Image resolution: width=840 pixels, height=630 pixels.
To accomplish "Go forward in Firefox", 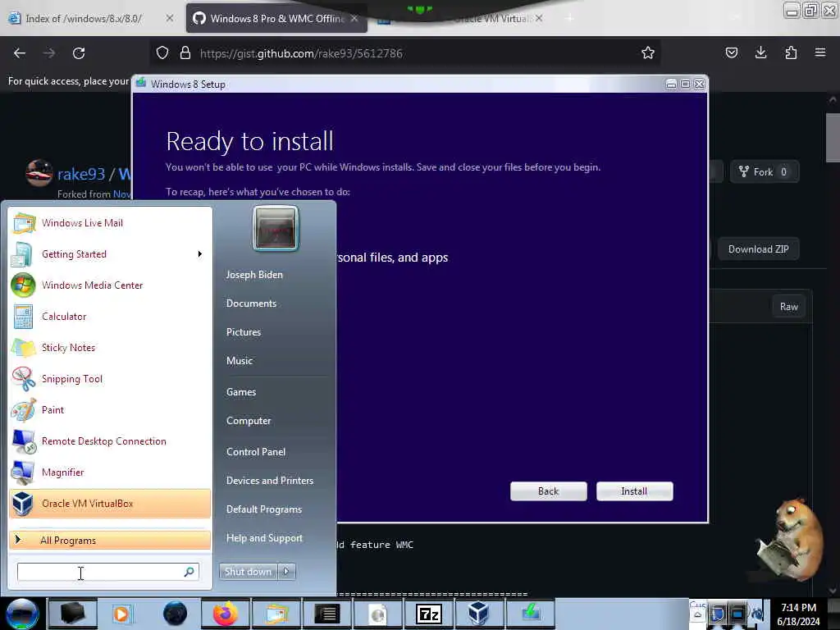I will click(x=49, y=53).
